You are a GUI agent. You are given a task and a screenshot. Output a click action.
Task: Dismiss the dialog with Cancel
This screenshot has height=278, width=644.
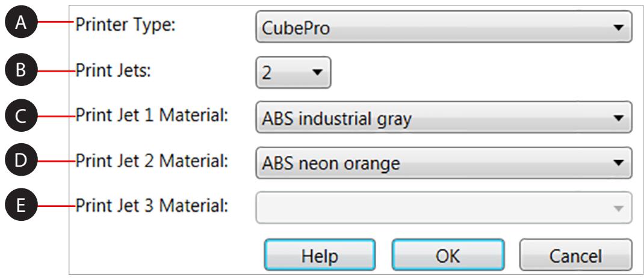(x=575, y=255)
